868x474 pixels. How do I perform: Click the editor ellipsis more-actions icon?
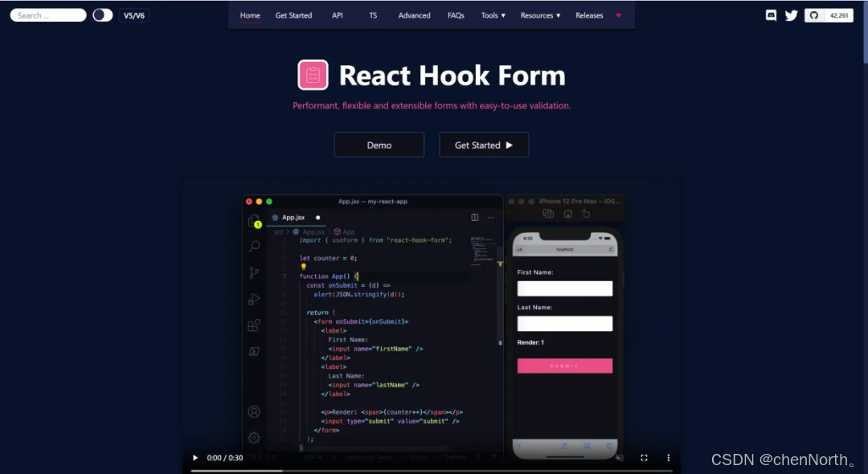[x=490, y=218]
